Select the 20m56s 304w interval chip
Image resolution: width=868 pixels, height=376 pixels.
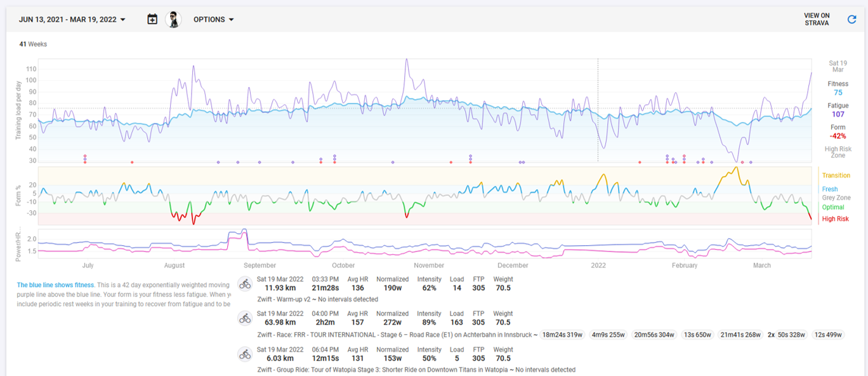click(654, 335)
